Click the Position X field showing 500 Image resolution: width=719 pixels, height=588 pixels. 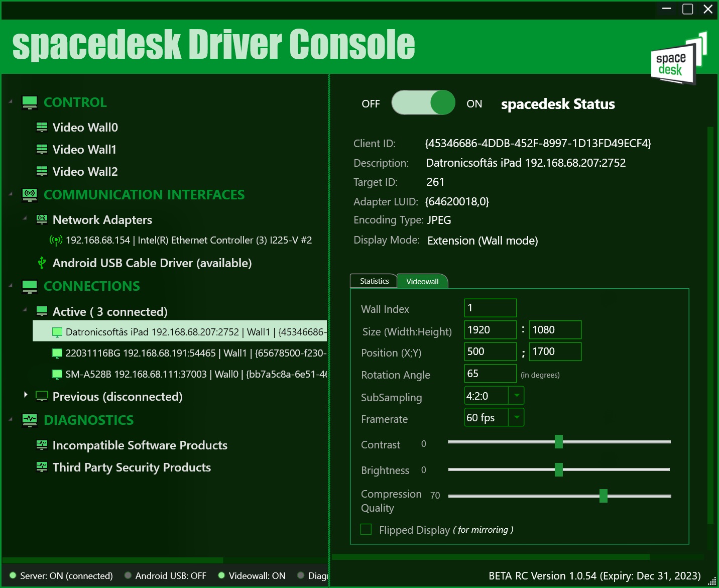[491, 351]
